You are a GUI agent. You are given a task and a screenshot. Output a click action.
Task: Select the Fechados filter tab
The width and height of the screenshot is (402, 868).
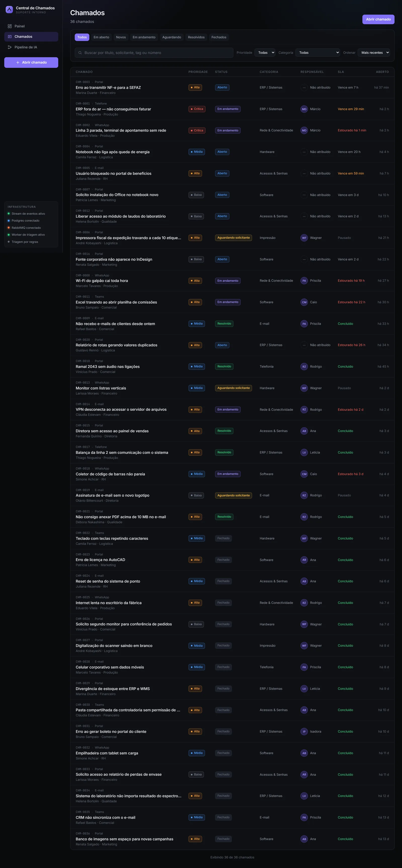tap(219, 37)
